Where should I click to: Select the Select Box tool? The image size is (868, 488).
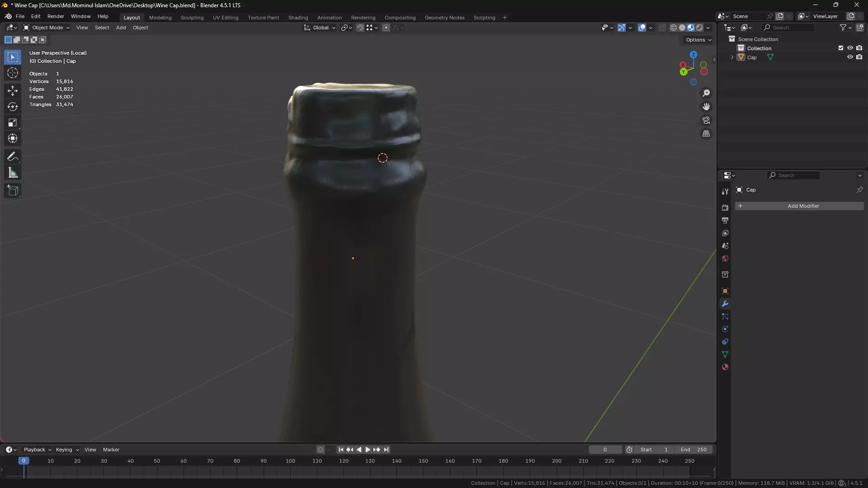tap(13, 57)
